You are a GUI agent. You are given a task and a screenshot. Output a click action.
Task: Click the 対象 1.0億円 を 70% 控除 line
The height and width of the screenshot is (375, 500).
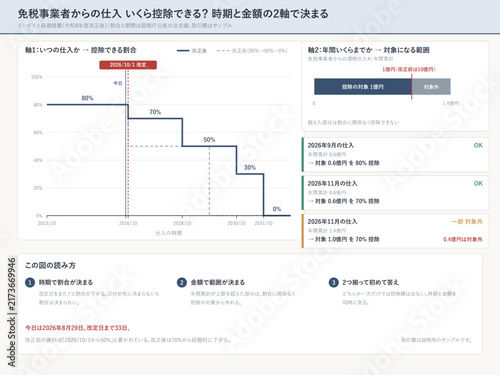[x=344, y=239]
